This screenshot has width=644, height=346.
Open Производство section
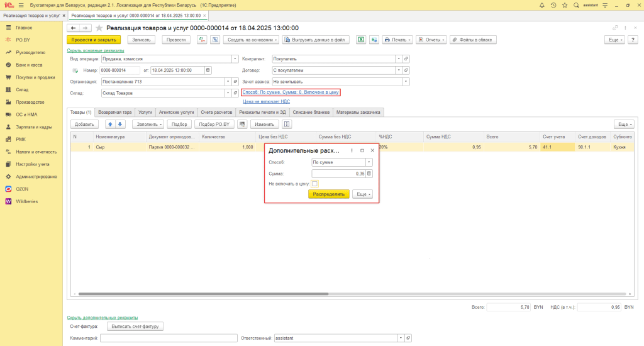[30, 102]
